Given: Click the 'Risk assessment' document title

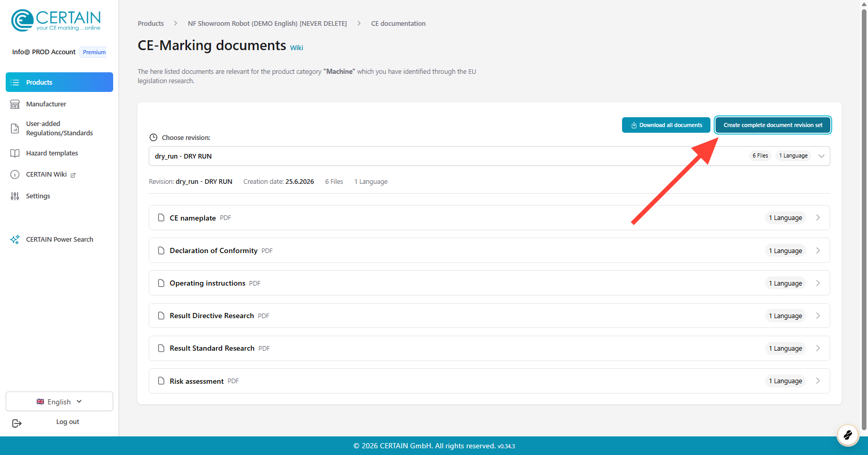Looking at the screenshot, I should point(197,381).
